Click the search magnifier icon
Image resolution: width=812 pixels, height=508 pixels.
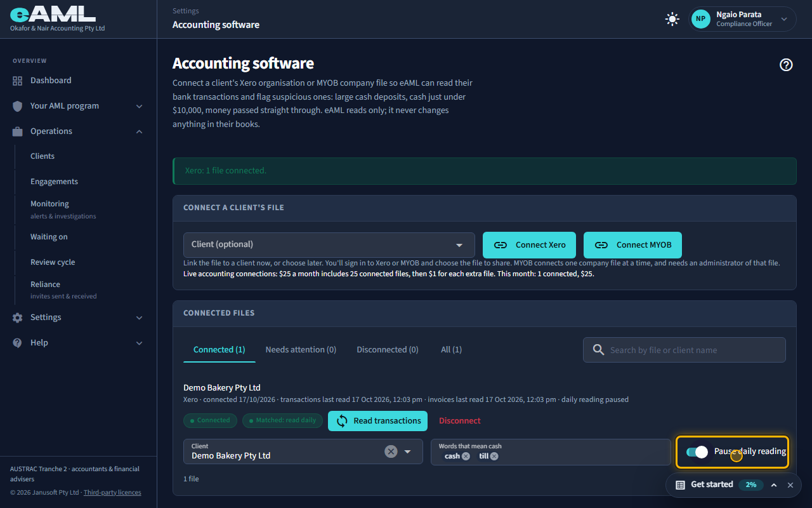coord(598,350)
